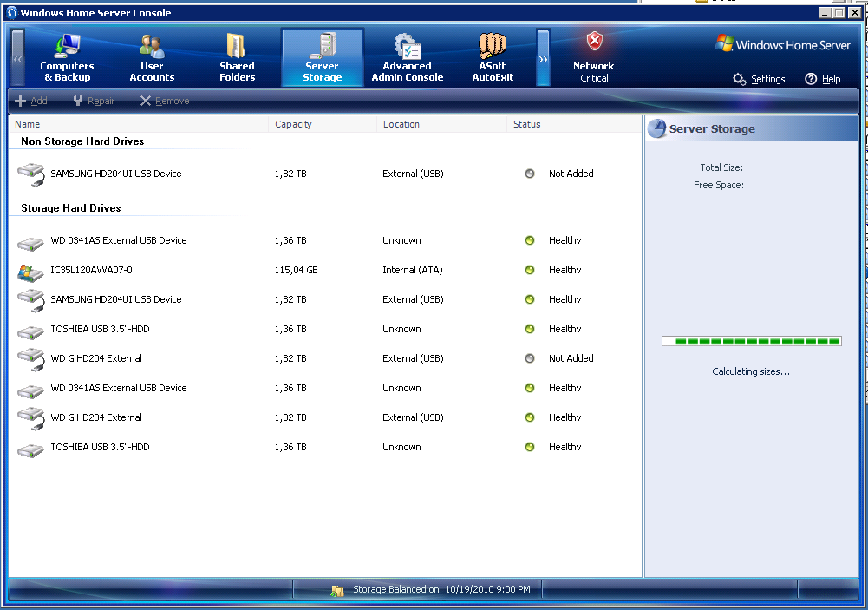Click the Add drive toolbar button
The width and height of the screenshot is (868, 610).
tap(31, 101)
